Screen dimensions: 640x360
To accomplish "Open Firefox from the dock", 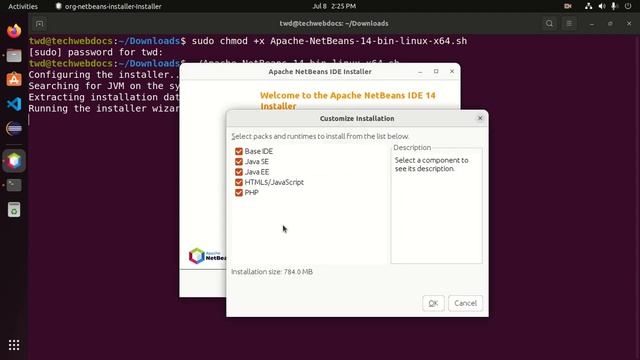I will click(x=14, y=31).
